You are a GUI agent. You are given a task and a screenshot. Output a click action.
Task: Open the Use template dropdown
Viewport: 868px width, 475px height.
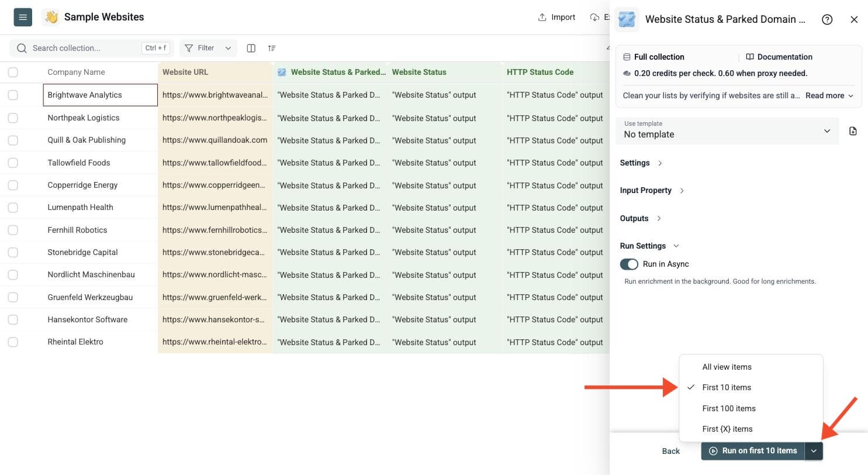click(x=727, y=131)
